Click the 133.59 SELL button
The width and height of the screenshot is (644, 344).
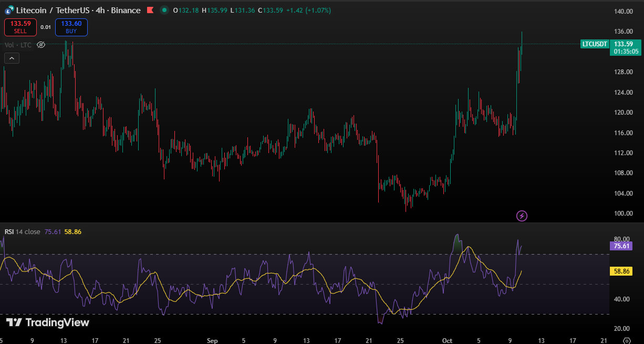click(x=20, y=27)
